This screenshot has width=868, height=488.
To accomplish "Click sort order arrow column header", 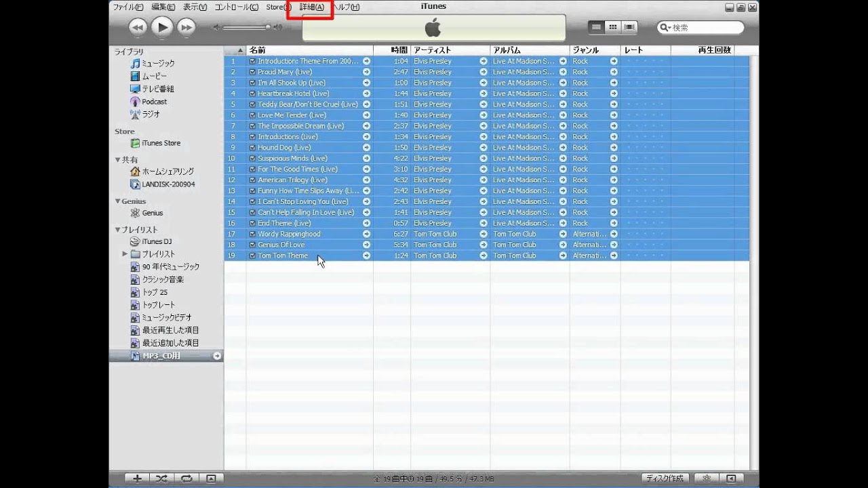I will tap(235, 50).
